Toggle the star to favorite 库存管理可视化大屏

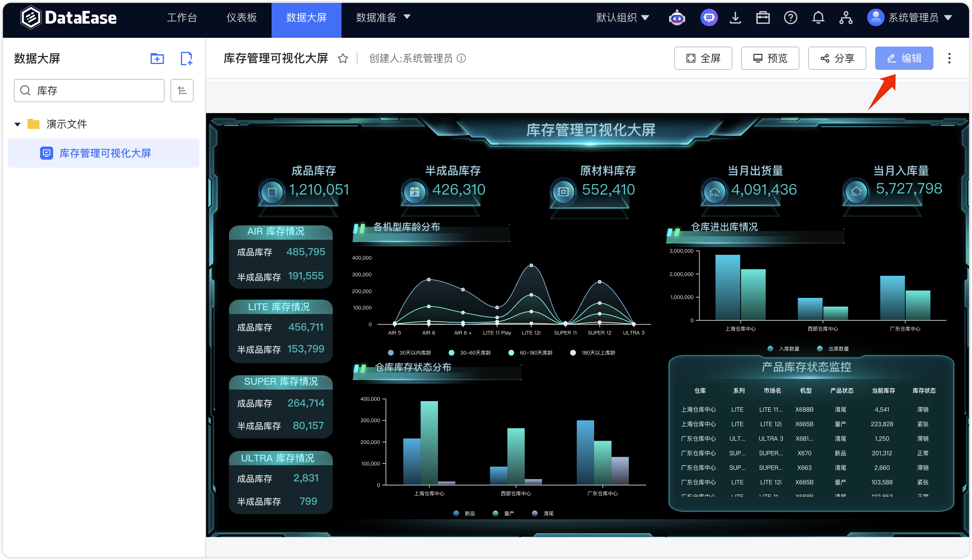click(x=343, y=59)
